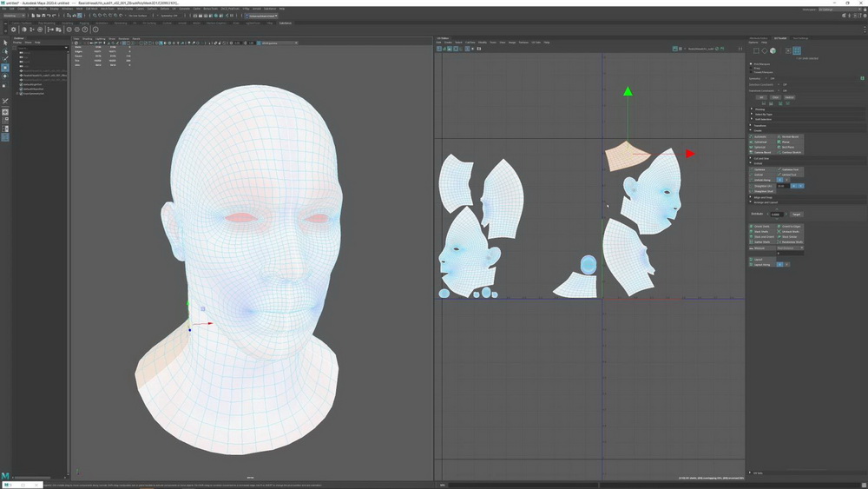Click the Measure button
The height and width of the screenshot is (489, 868).
[x=762, y=248]
